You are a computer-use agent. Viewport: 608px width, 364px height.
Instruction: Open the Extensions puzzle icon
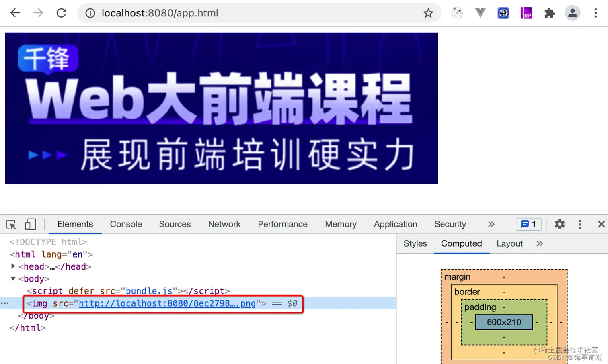tap(549, 13)
